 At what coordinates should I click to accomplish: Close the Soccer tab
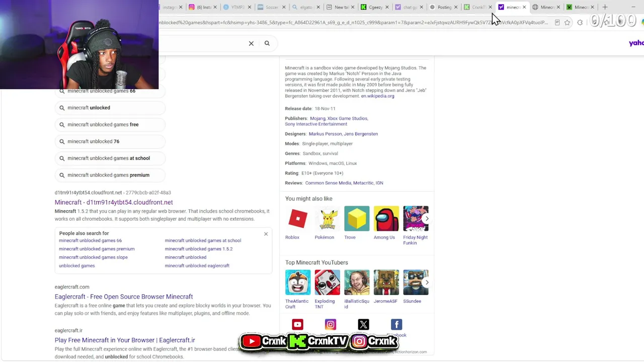coord(284,7)
